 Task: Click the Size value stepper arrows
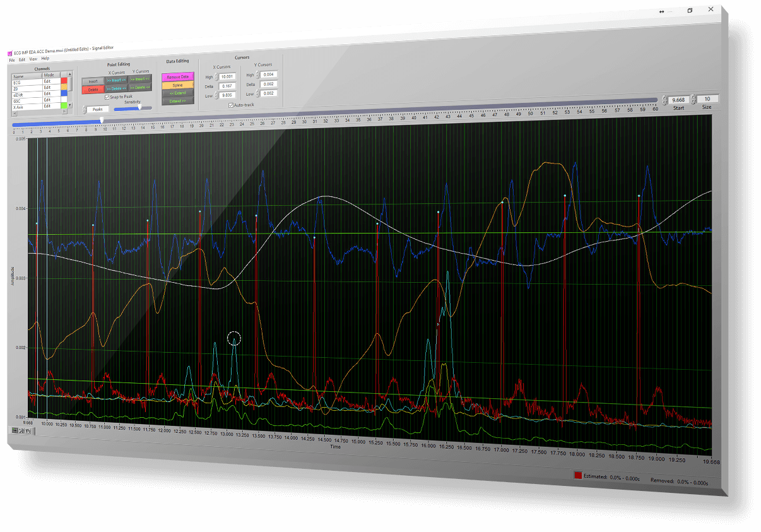click(x=693, y=99)
